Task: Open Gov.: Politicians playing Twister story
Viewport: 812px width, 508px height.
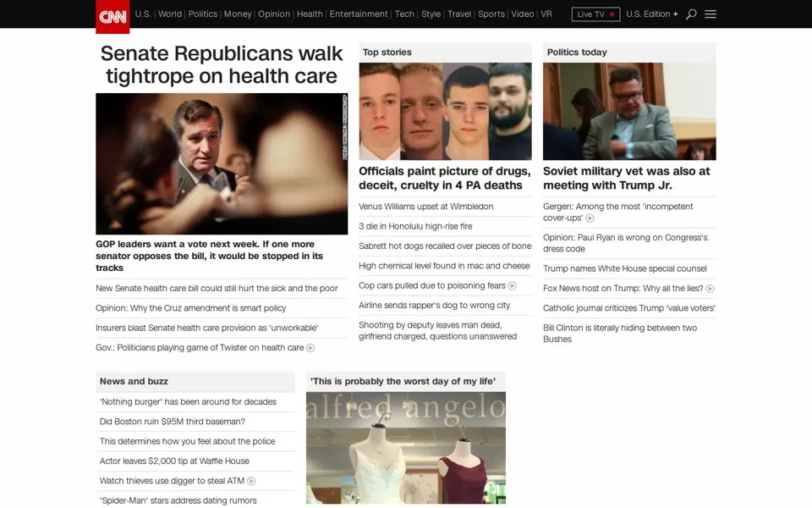Action: [200, 347]
